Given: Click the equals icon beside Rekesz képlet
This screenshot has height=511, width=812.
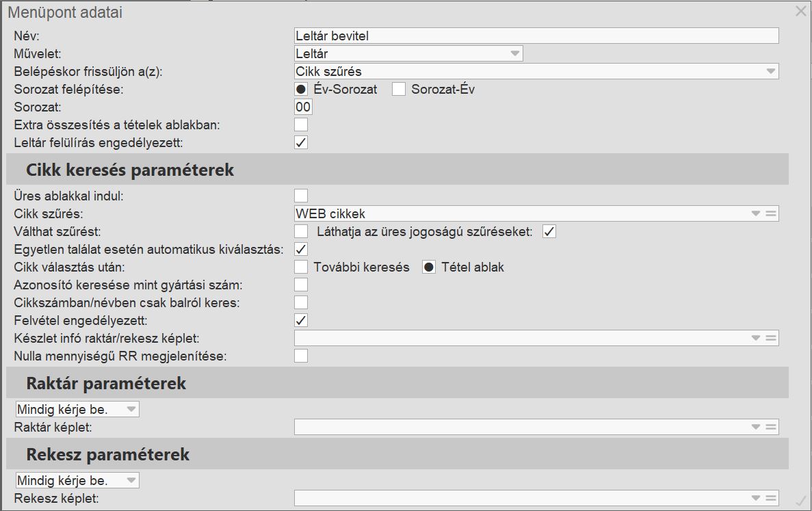Looking at the screenshot, I should tap(771, 498).
